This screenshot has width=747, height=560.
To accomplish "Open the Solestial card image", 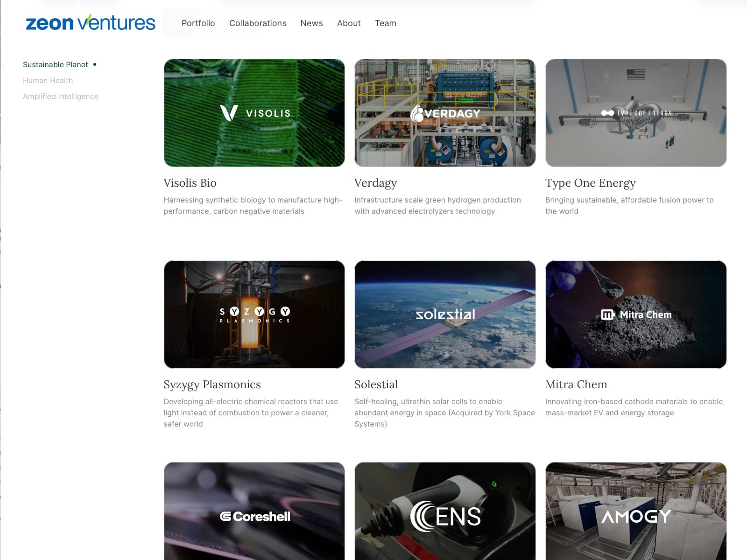I will [445, 315].
